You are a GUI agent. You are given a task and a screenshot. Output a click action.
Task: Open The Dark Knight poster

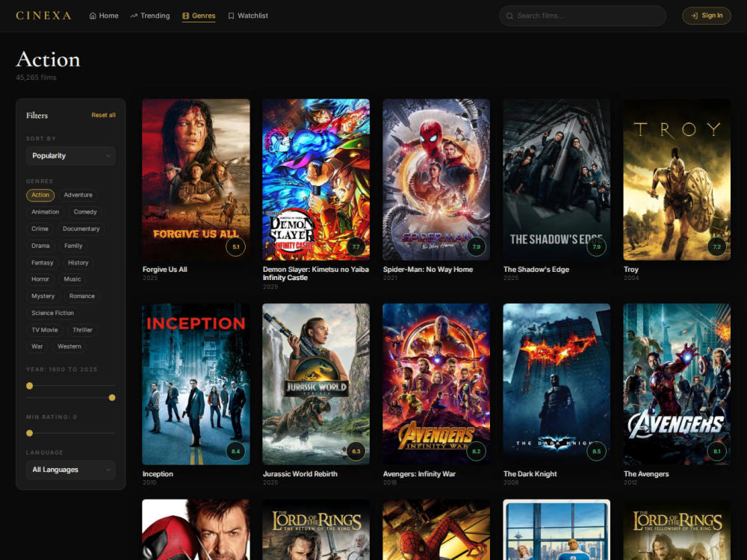point(557,385)
